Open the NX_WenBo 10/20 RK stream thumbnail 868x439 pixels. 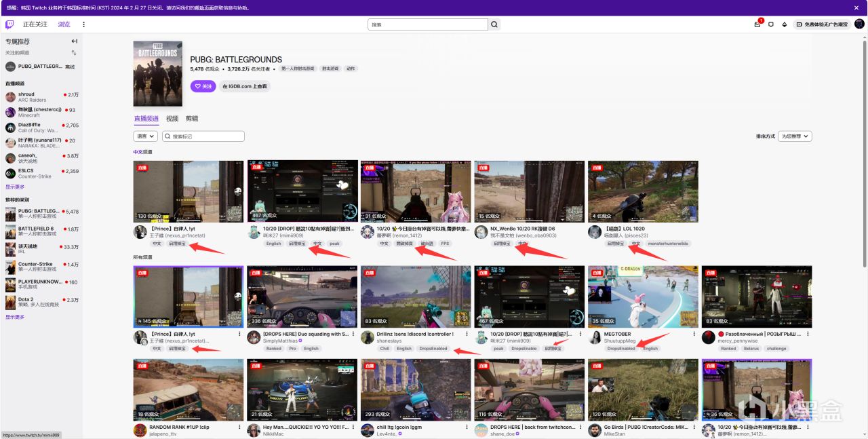point(529,191)
